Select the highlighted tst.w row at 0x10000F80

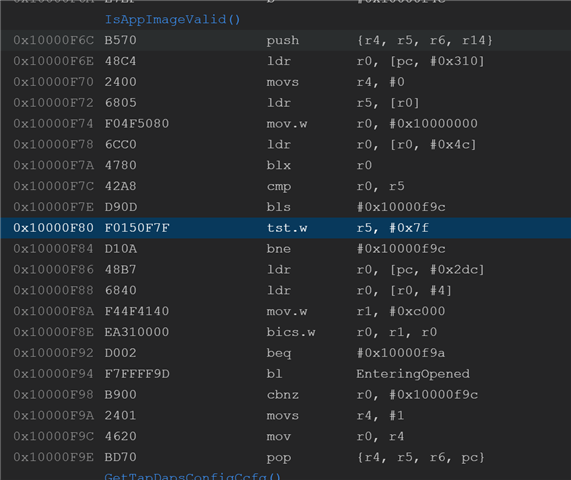click(x=286, y=228)
